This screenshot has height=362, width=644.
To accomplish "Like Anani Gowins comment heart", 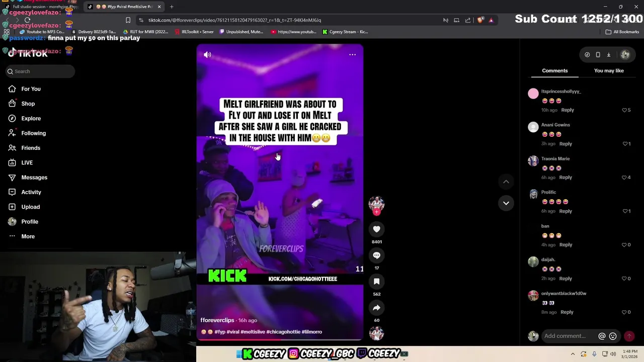I will (625, 144).
